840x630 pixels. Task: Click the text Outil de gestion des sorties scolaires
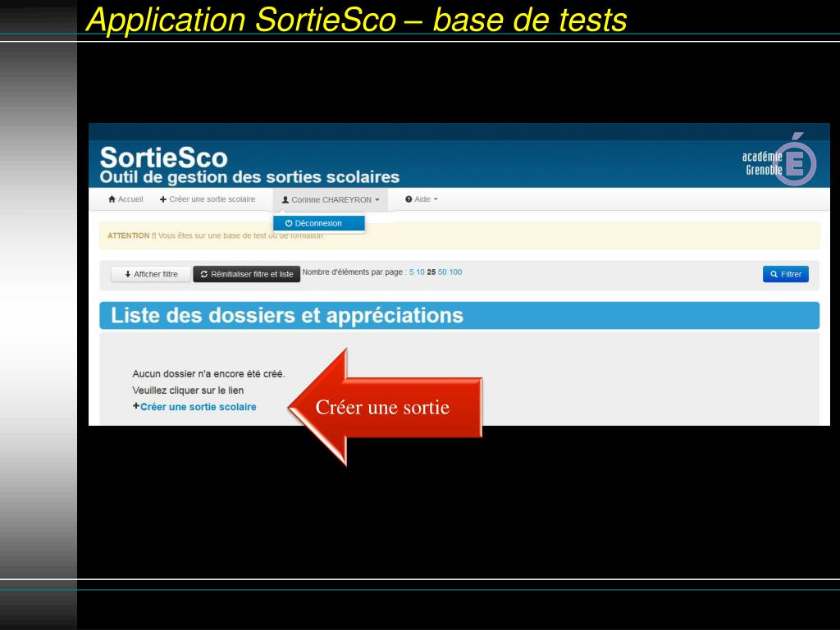tap(249, 177)
